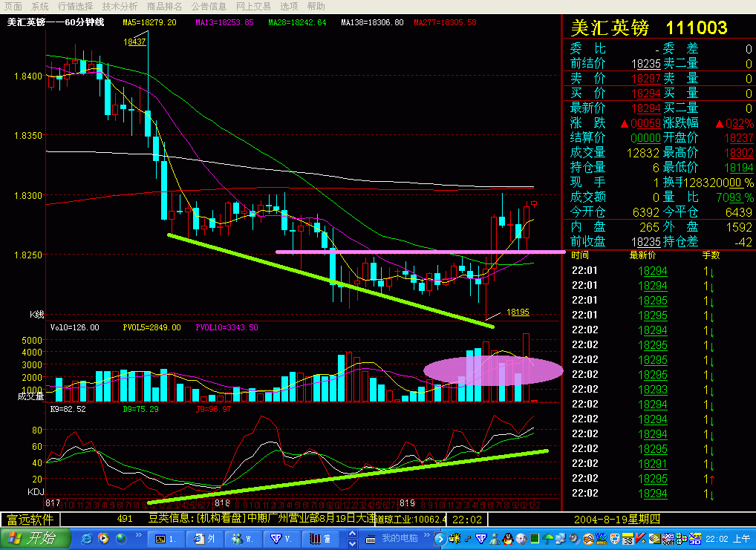Click the blue V-shield tray icon
Image resolution: width=756 pixels, height=550 pixels.
(x=481, y=538)
